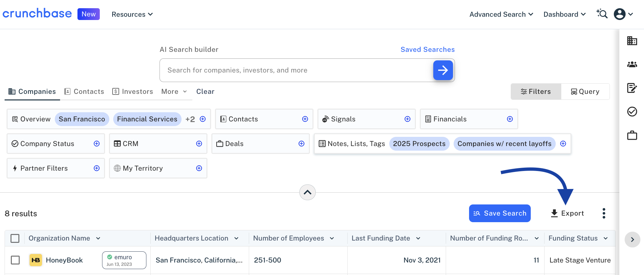This screenshot has height=275, width=644.
Task: Open Organization Name column dropdown
Action: coord(98,238)
